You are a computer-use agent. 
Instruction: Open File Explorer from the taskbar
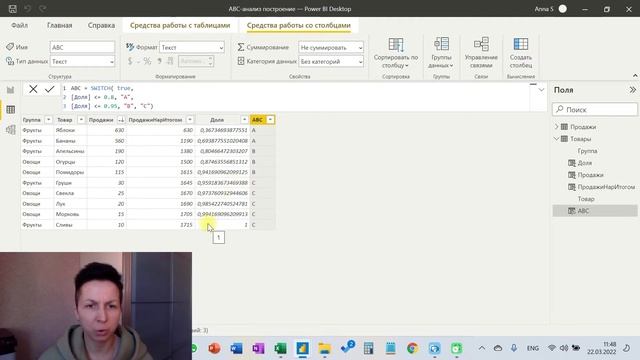pos(324,348)
